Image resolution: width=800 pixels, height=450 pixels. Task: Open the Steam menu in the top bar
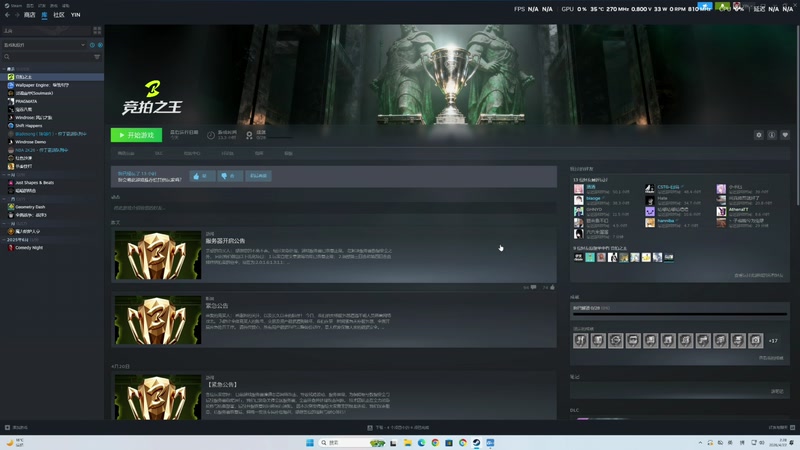[x=13, y=6]
